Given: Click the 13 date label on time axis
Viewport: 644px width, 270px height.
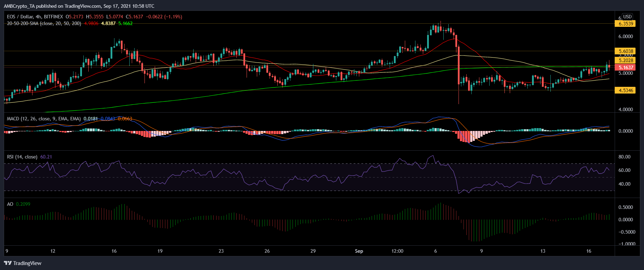Looking at the screenshot, I should point(543,251).
